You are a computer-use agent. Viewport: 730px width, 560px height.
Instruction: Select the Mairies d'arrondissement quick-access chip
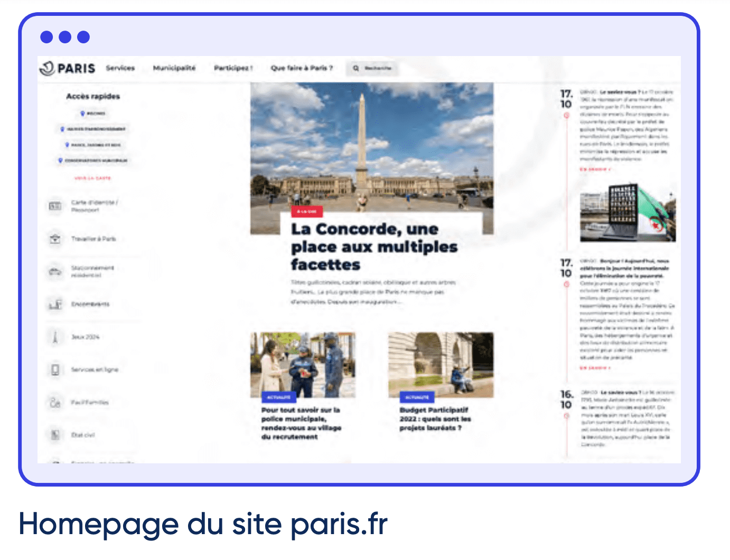pos(93,129)
